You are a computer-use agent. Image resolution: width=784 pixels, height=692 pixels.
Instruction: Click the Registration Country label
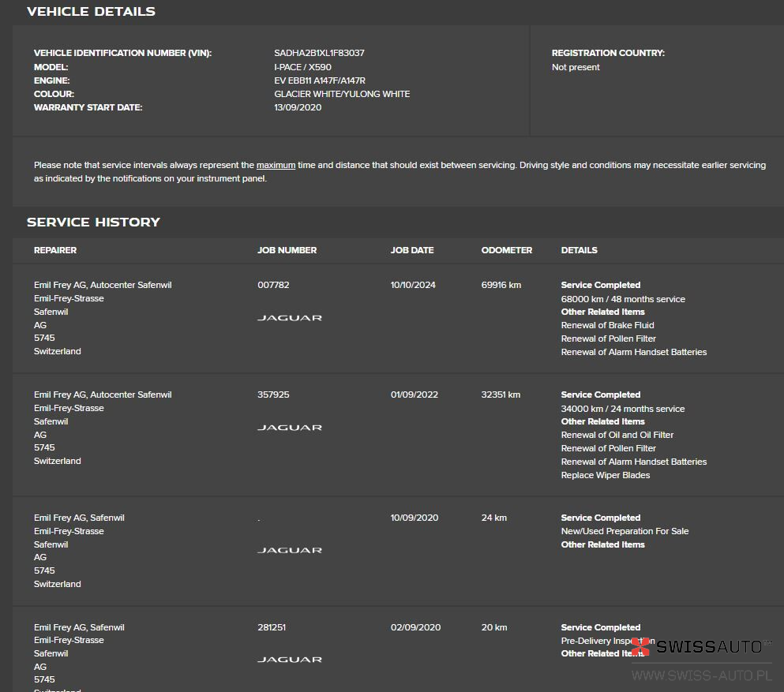[x=607, y=54]
